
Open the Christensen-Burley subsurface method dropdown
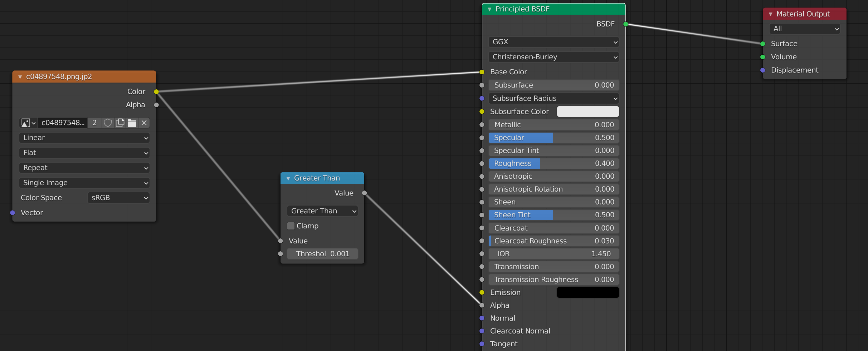[553, 57]
